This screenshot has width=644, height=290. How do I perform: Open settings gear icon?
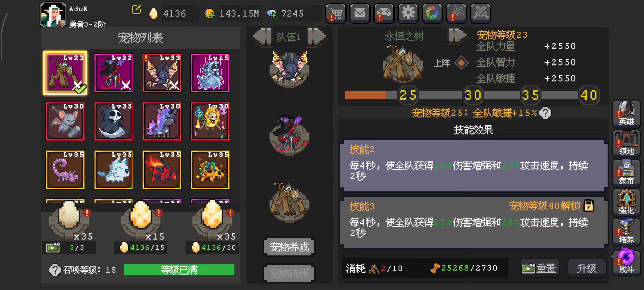[408, 13]
